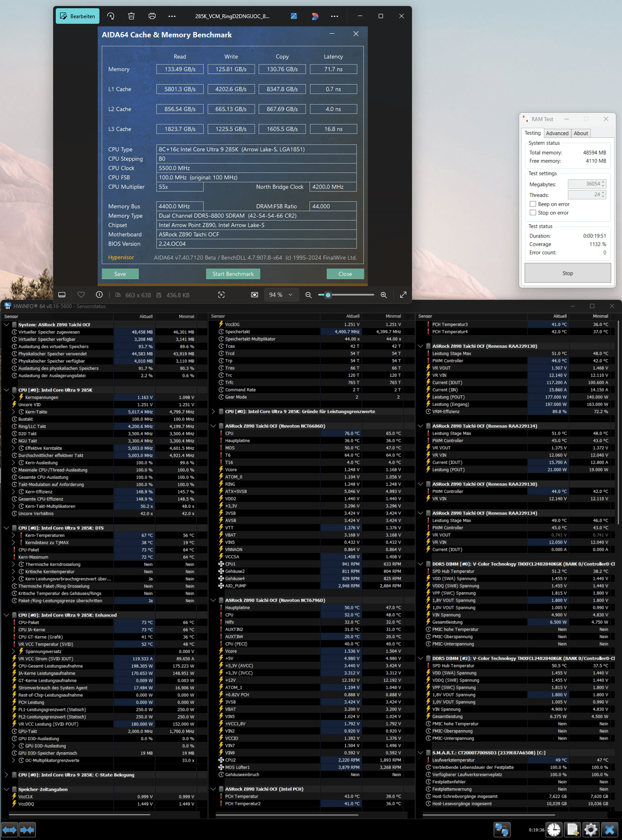Click the Photos file name 285K_VCM_RingD2DNGUOC_8…
The height and width of the screenshot is (840, 622).
pos(232,16)
